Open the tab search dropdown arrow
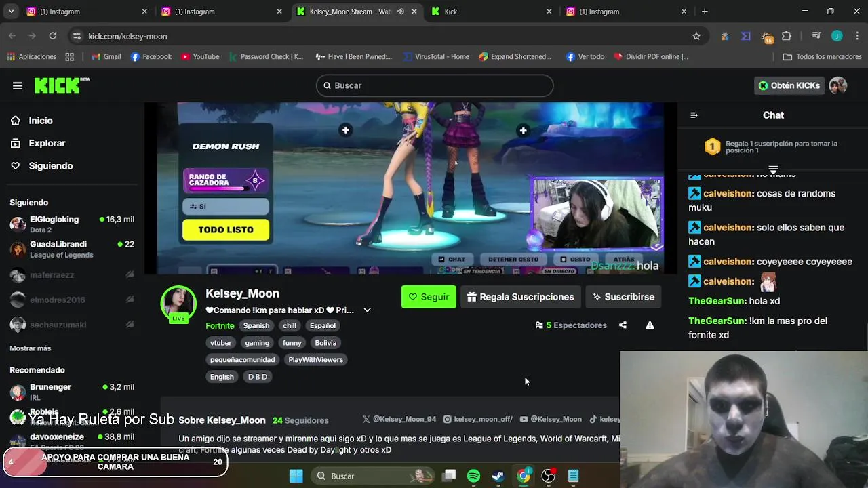Viewport: 868px width, 488px height. pyautogui.click(x=11, y=12)
